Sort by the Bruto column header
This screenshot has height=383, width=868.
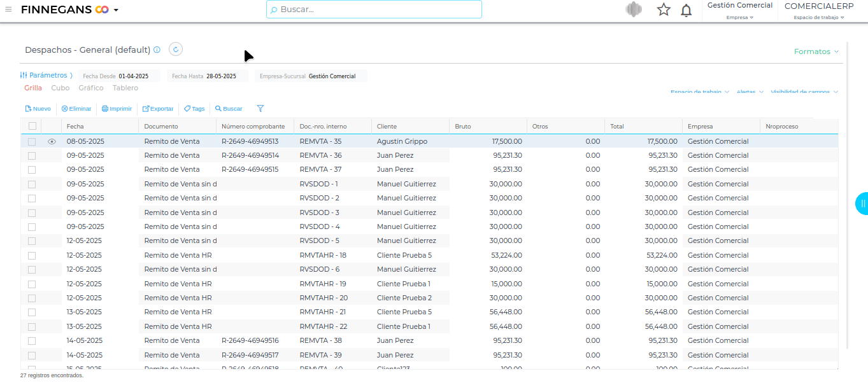(x=488, y=126)
